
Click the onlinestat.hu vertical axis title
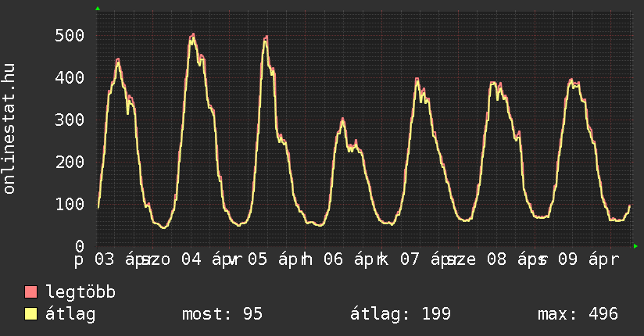(x=10, y=130)
